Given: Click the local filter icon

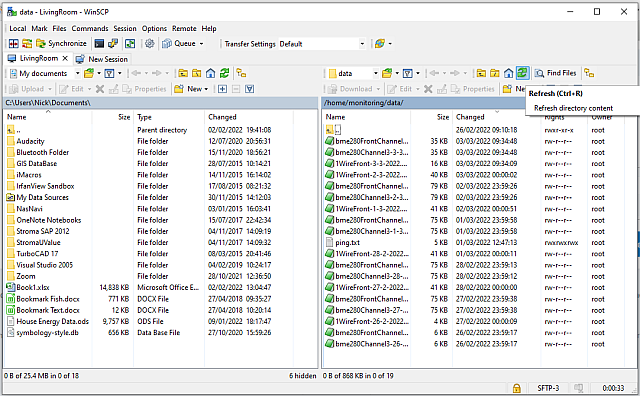Looking at the screenshot, I should (109, 73).
